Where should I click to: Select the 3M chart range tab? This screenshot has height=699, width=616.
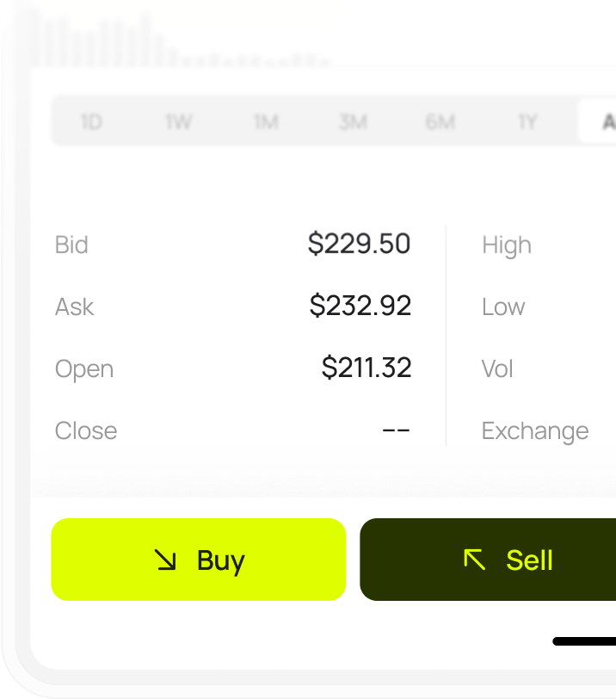[353, 122]
